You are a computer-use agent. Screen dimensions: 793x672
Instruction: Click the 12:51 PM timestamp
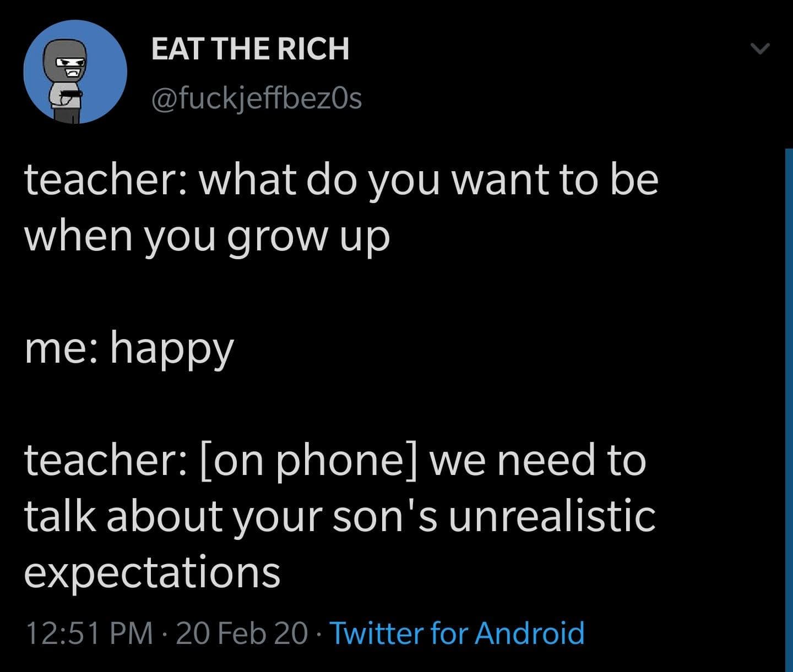tap(89, 632)
